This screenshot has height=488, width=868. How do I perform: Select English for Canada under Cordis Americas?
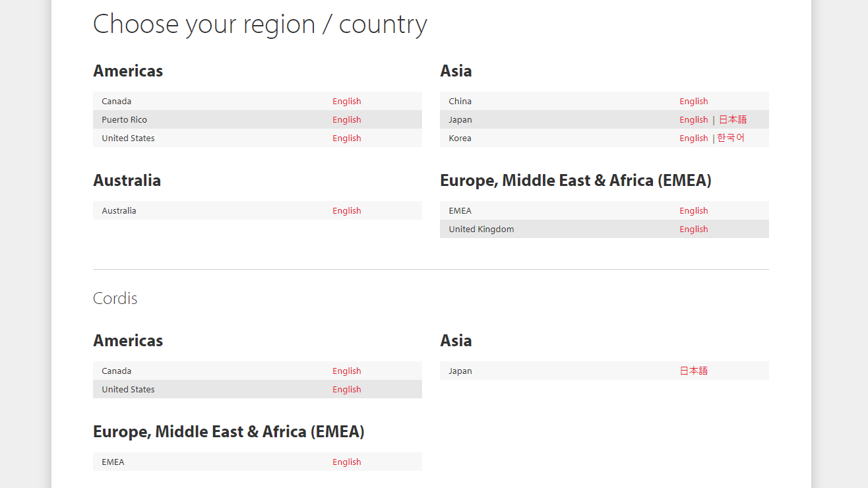point(346,371)
